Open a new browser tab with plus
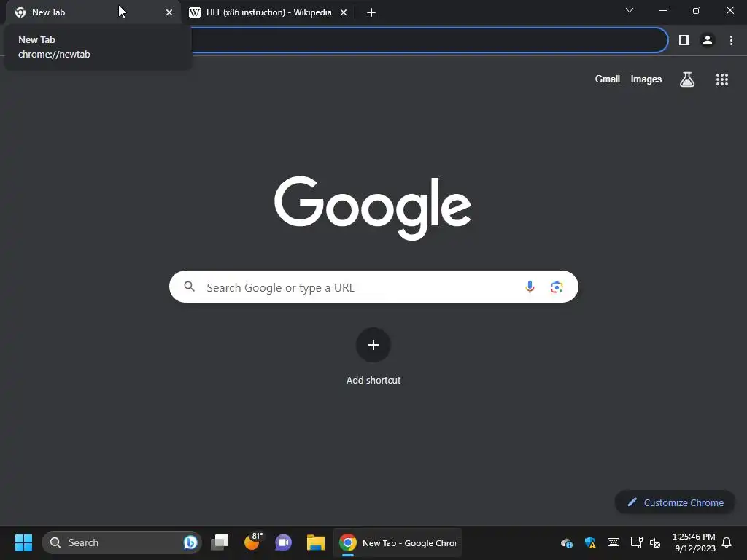Screen dimensions: 747x560 pyautogui.click(x=371, y=12)
